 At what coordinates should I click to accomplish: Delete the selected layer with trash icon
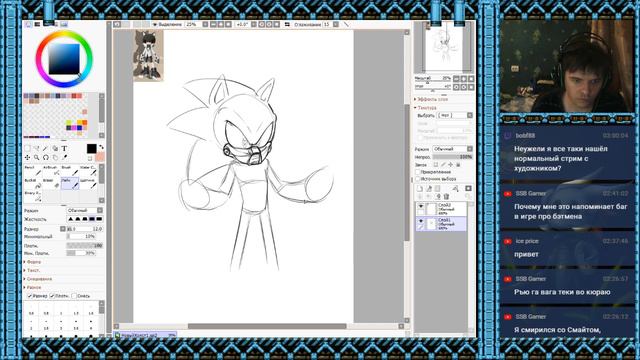coord(447,197)
